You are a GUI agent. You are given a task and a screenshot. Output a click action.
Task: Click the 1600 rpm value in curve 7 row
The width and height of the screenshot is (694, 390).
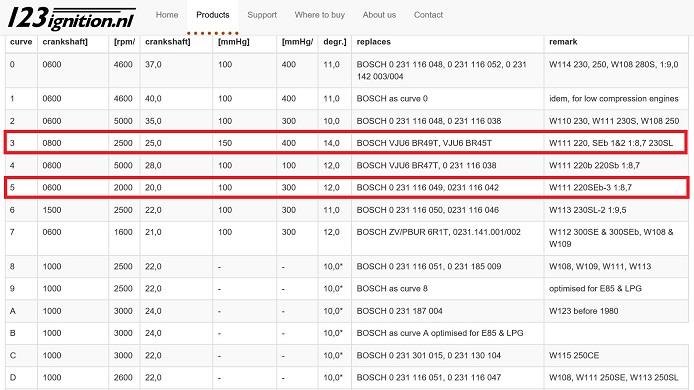tap(123, 232)
